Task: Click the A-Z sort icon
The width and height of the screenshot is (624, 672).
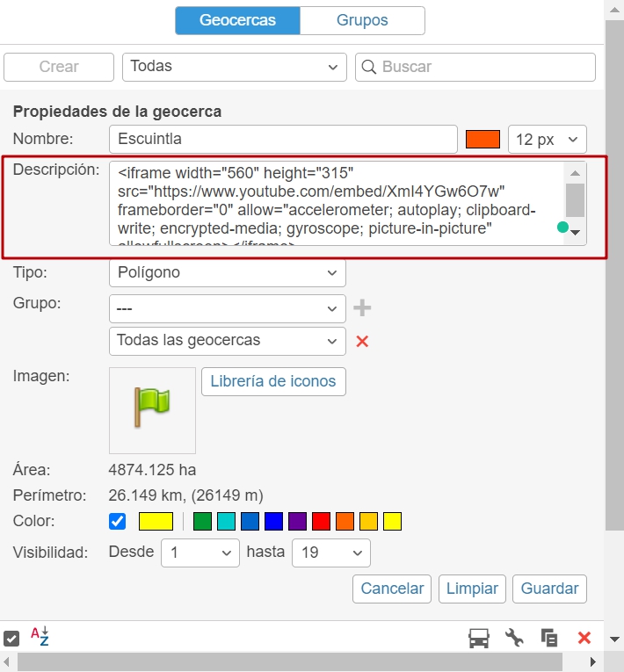Action: click(x=40, y=637)
